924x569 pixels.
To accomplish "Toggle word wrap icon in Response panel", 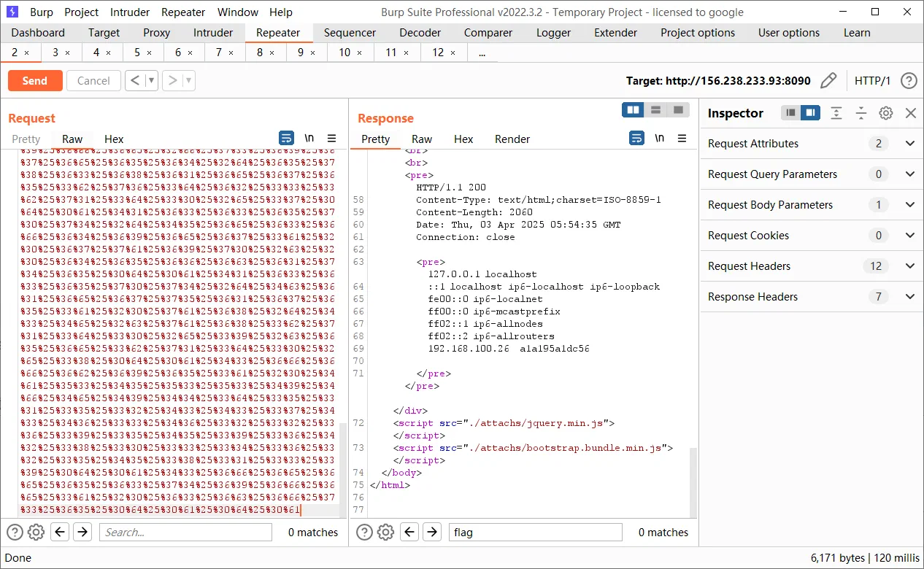I will (637, 139).
